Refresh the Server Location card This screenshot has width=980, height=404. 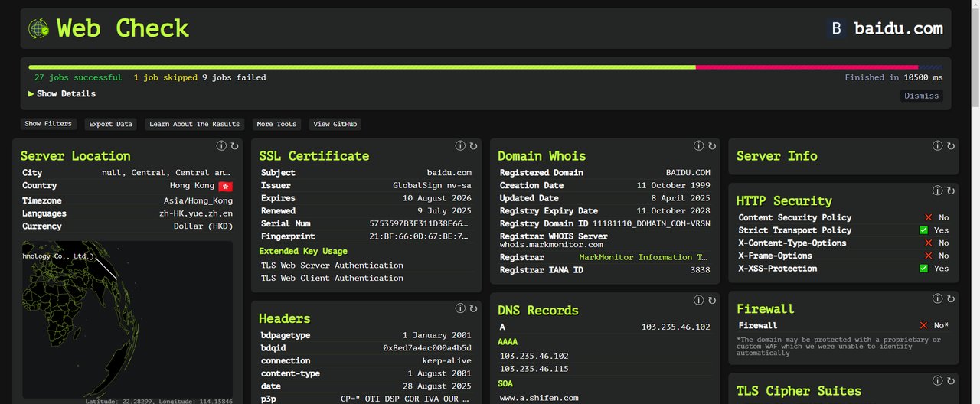234,145
